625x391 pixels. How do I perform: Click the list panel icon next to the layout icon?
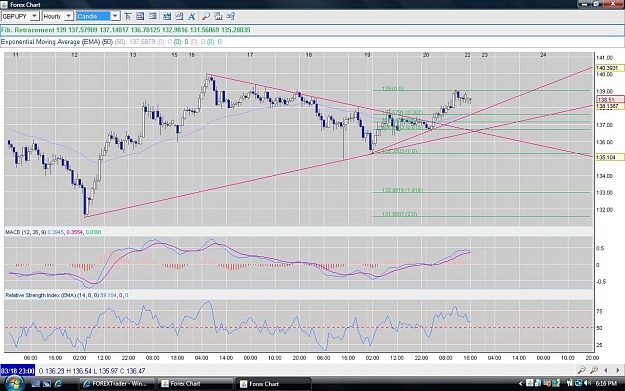pos(153,16)
